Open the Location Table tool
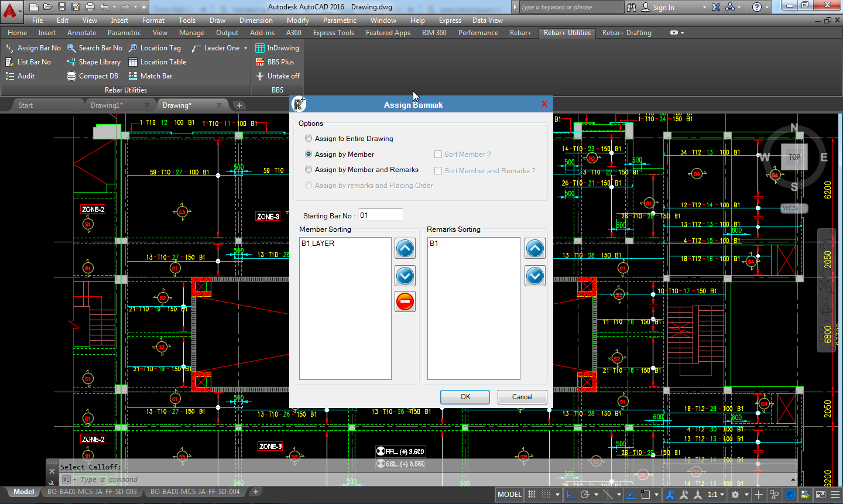Image resolution: width=843 pixels, height=504 pixels. tap(157, 62)
